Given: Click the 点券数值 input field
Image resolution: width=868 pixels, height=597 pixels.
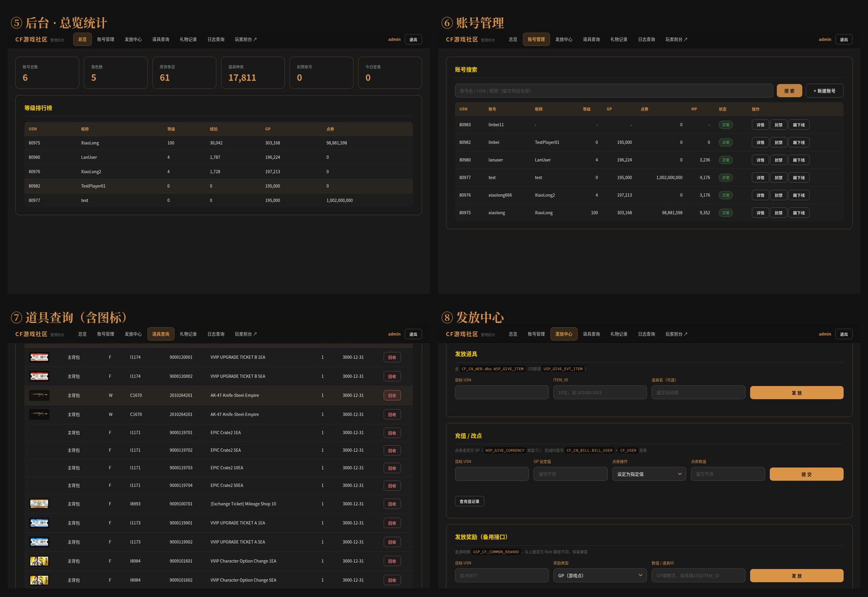Looking at the screenshot, I should [727, 474].
